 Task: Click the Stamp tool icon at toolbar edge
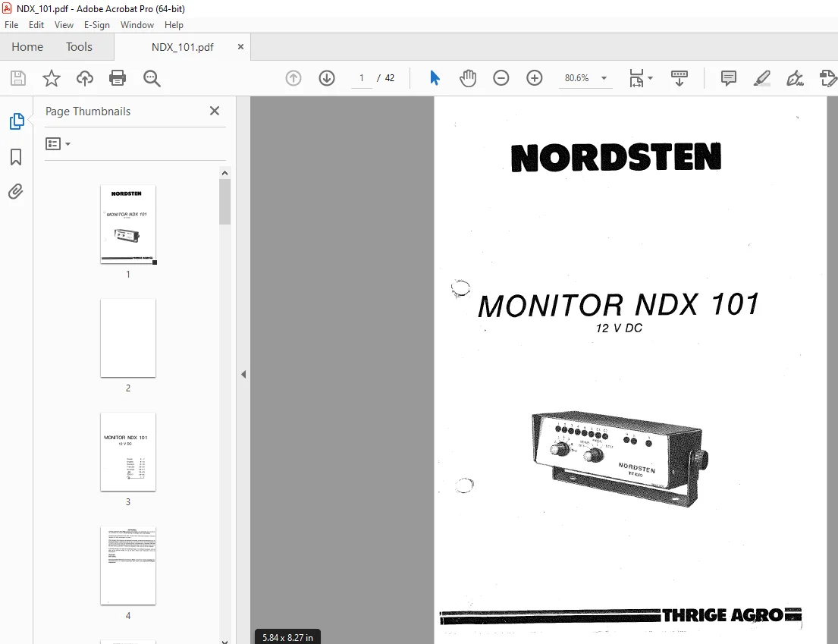click(828, 78)
